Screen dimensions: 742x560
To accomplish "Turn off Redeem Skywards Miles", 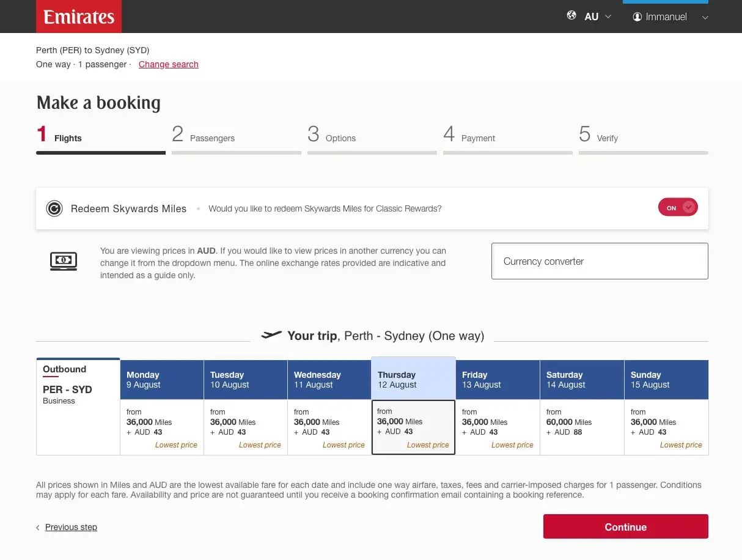I will tap(678, 207).
